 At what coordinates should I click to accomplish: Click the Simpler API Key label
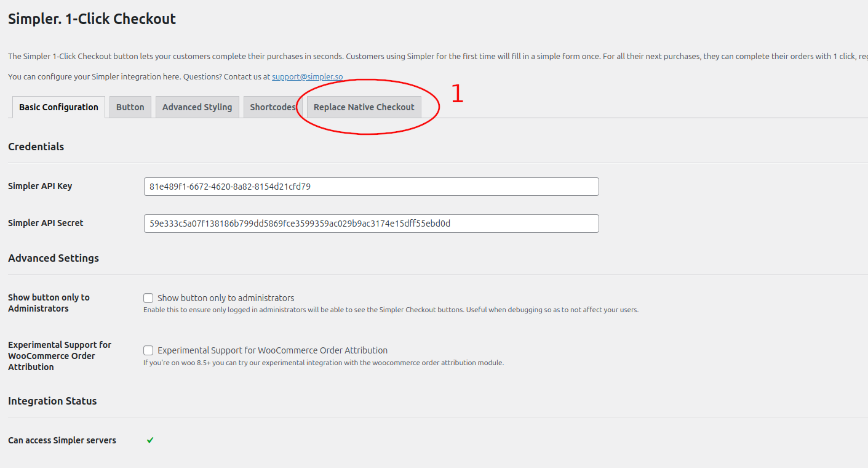pyautogui.click(x=40, y=186)
